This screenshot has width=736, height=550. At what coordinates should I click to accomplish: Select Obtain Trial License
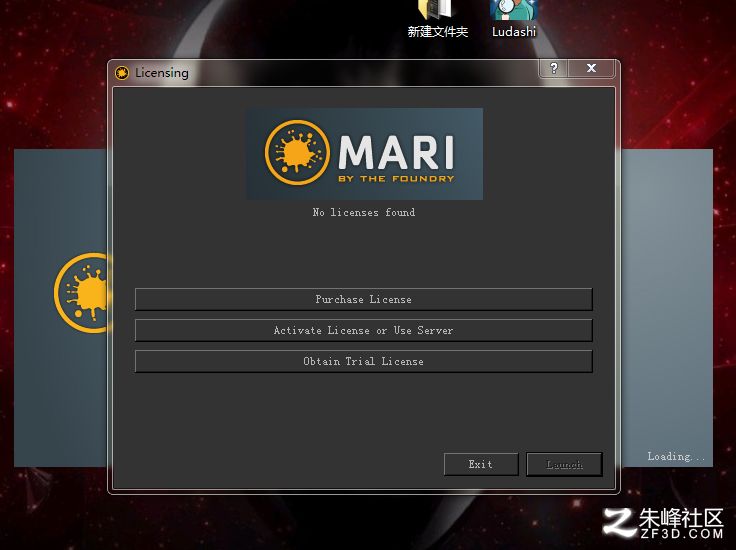[x=363, y=361]
